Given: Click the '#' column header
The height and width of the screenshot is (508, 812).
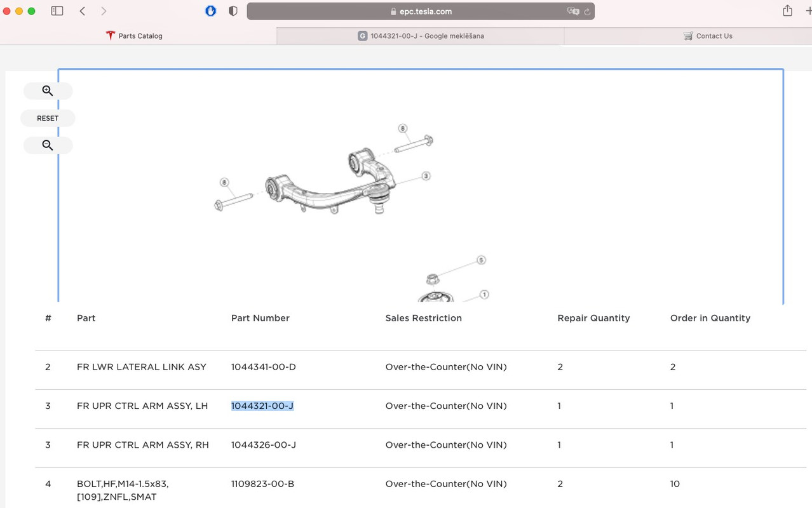Looking at the screenshot, I should (48, 318).
